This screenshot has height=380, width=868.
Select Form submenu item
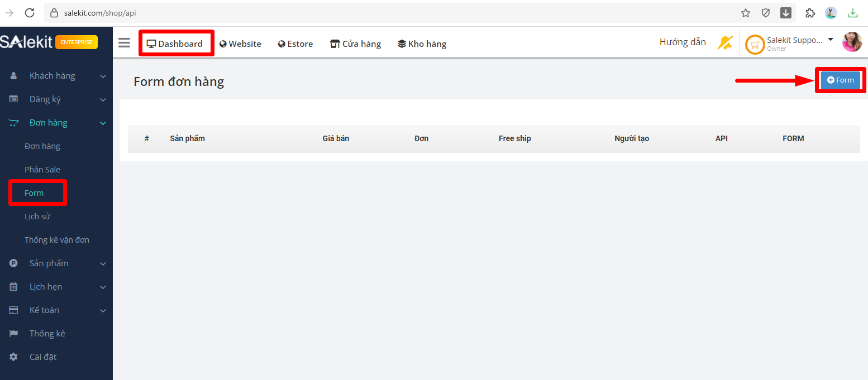[x=34, y=193]
